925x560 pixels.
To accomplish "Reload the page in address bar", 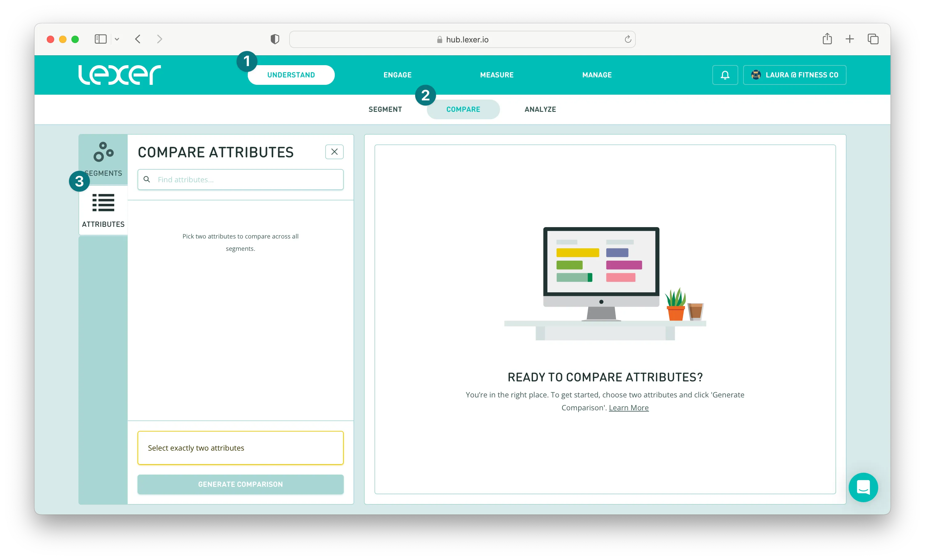I will pos(628,39).
